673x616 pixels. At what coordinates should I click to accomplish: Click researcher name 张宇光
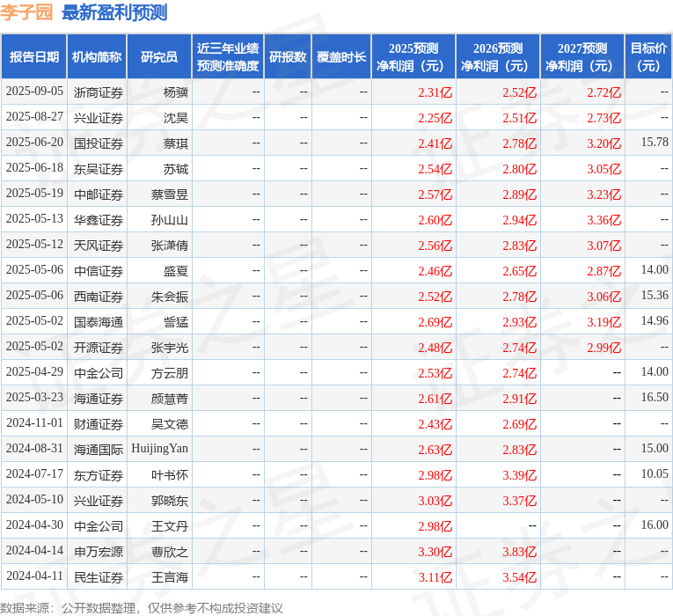point(170,348)
